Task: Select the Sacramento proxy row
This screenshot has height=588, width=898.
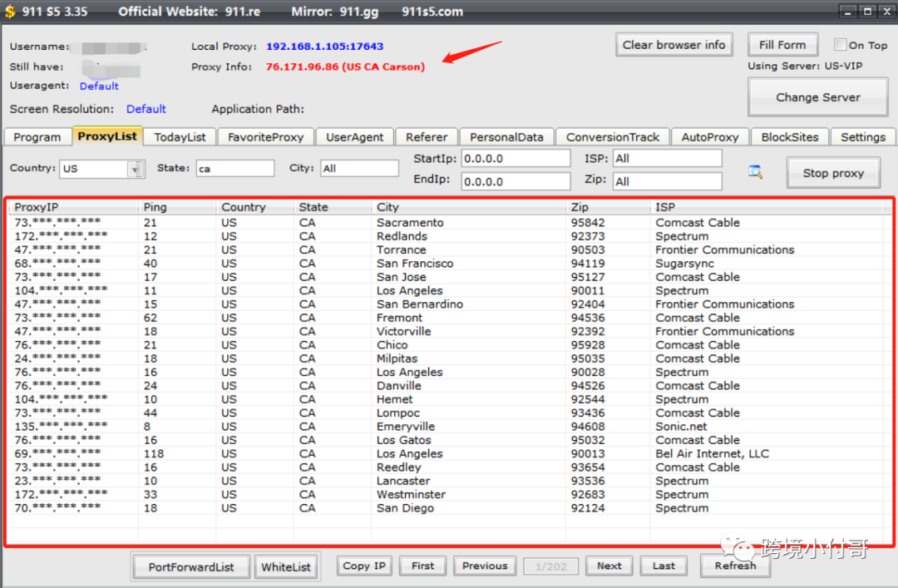Action: click(410, 223)
